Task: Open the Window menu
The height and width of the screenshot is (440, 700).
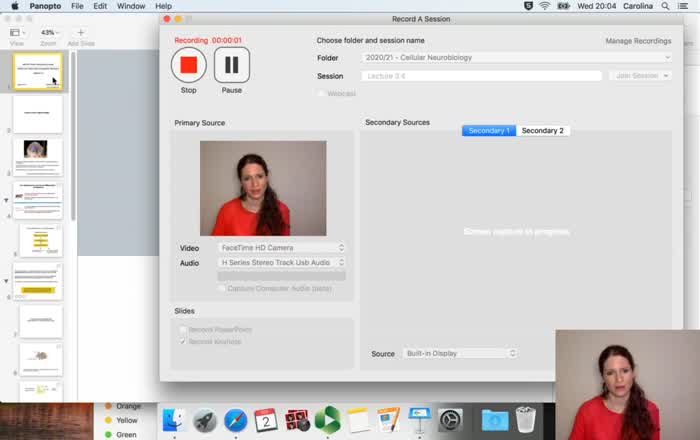Action: pos(131,6)
